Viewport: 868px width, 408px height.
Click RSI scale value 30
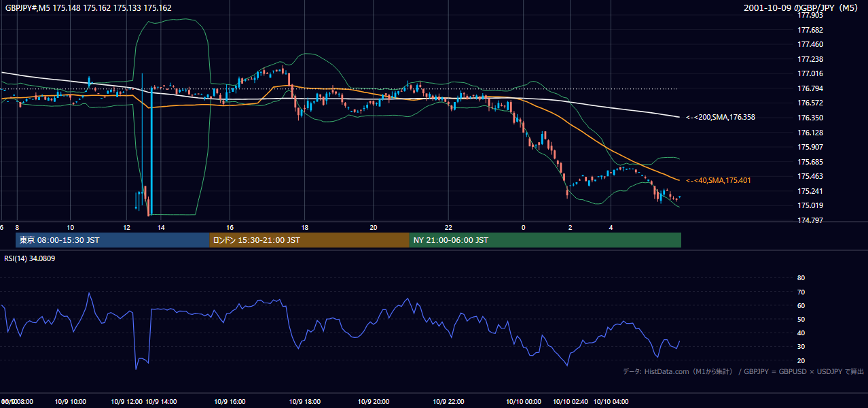click(801, 347)
